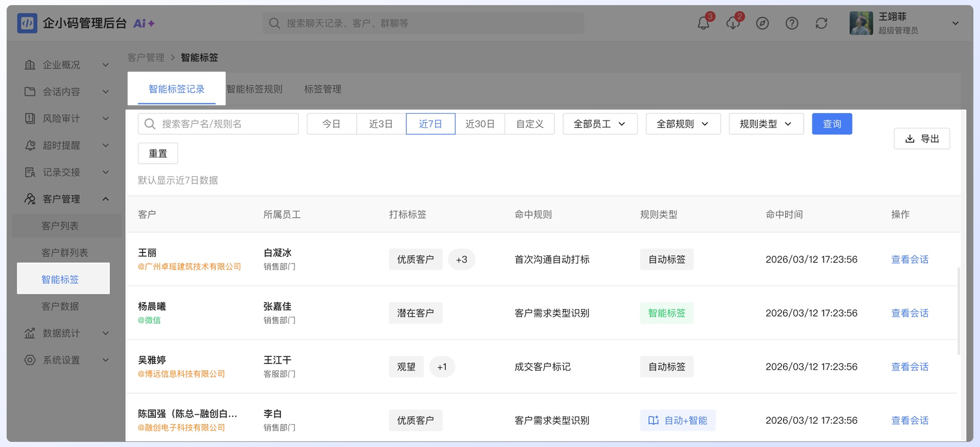Click the +1 tags badge for 吴雅婷
The image size is (980, 447).
tap(442, 367)
